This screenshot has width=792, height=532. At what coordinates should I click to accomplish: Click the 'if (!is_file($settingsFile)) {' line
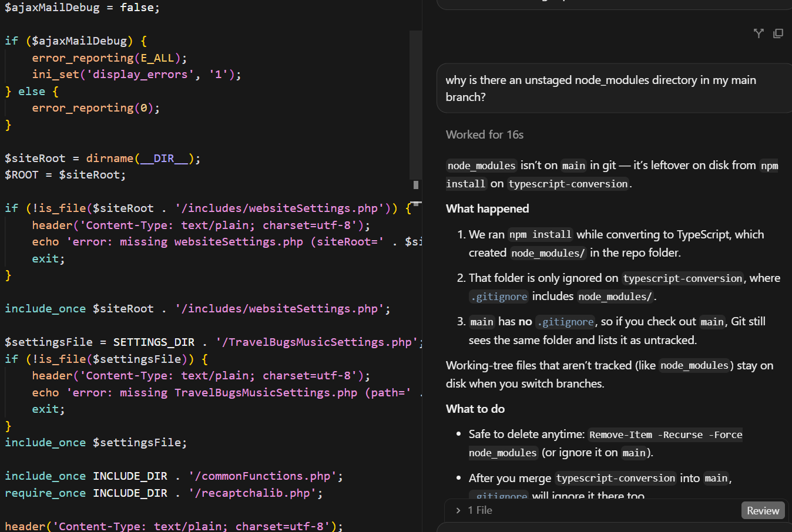pos(106,359)
